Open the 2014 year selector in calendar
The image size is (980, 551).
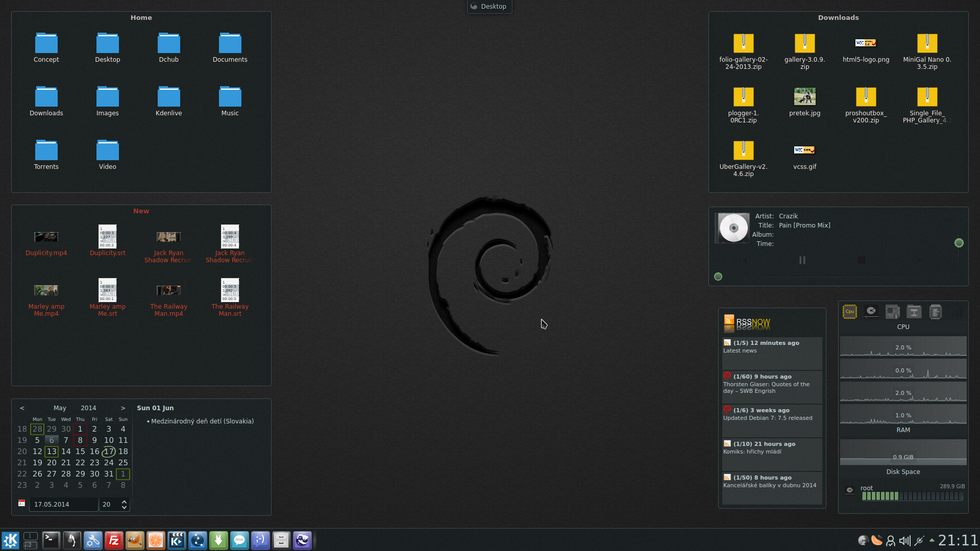(88, 408)
